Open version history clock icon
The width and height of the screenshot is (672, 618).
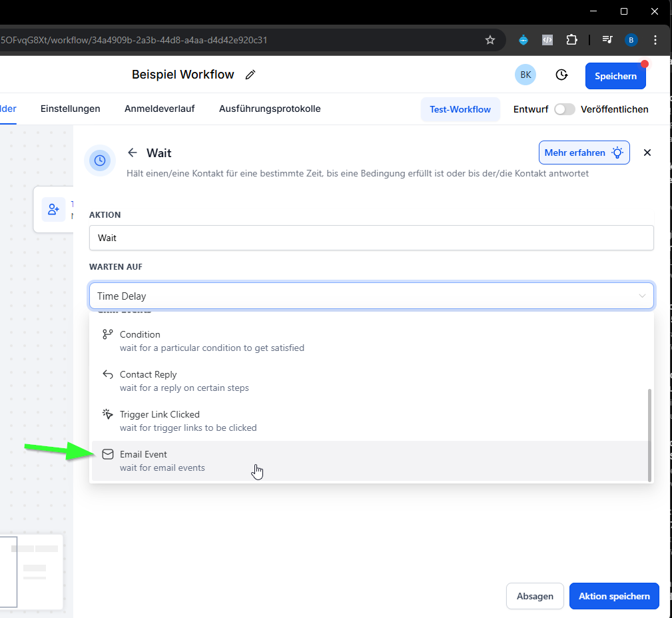pyautogui.click(x=561, y=75)
